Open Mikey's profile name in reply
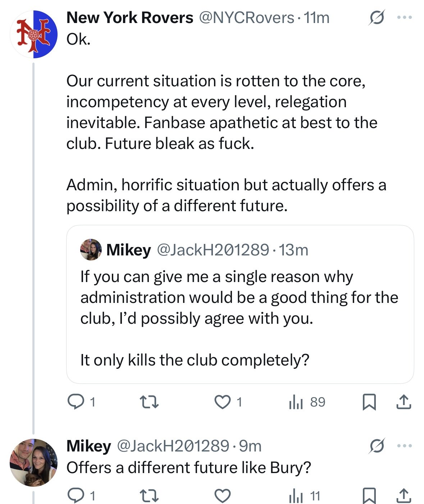424x504 pixels. click(88, 446)
